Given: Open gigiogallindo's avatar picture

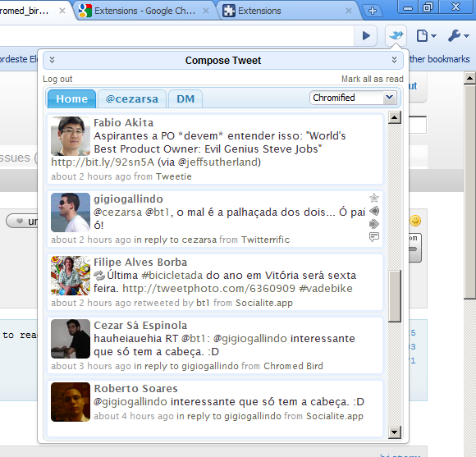Looking at the screenshot, I should (71, 213).
